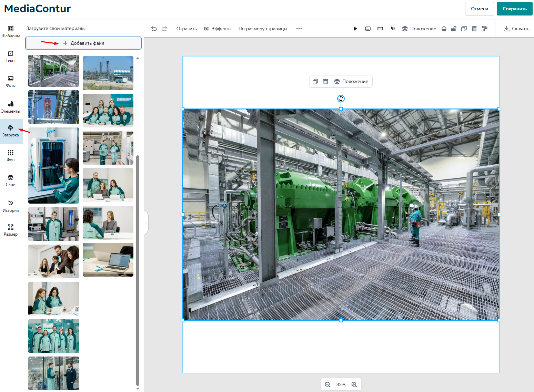Toggle the ruler icon in toolbar
Screen dimensions: 534x392
coord(380,29)
